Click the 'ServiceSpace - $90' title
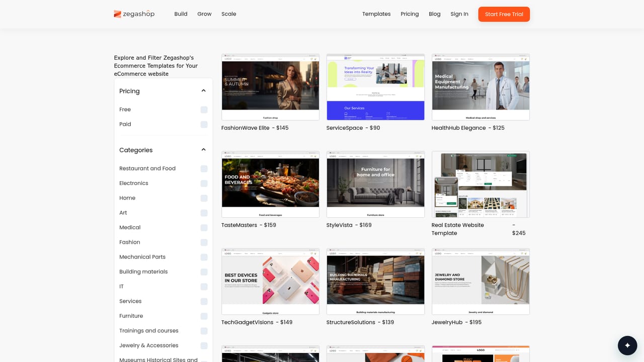644x362 pixels. (353, 128)
